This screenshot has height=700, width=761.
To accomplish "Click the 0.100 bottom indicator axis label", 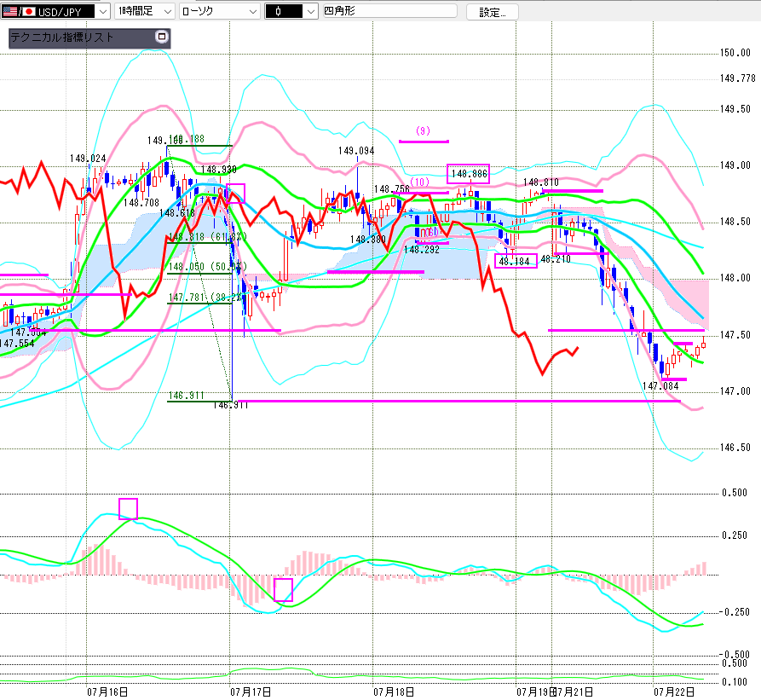I will pyautogui.click(x=735, y=682).
